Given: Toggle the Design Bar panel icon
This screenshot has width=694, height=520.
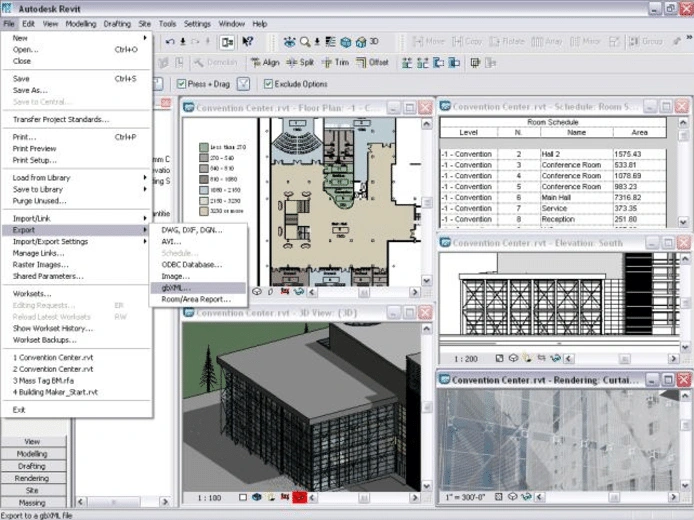Looking at the screenshot, I should 227,42.
